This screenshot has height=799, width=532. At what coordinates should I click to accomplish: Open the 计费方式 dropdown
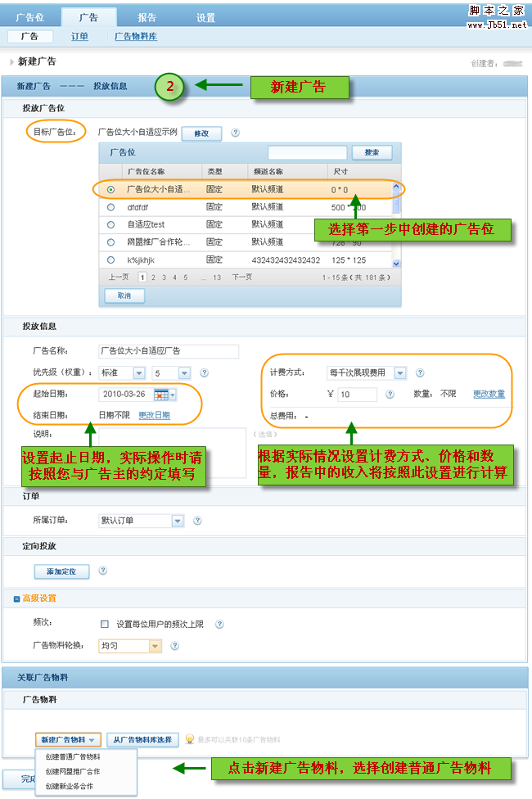click(x=399, y=373)
